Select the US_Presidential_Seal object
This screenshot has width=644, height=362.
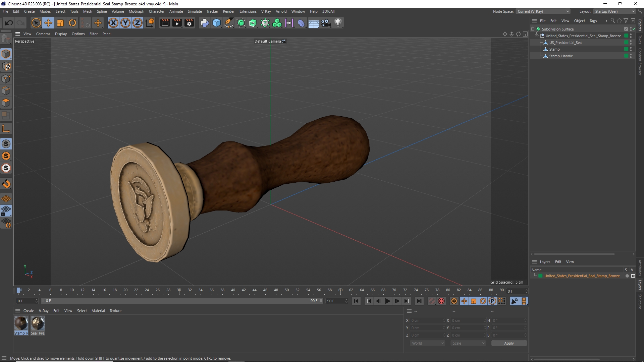point(566,43)
